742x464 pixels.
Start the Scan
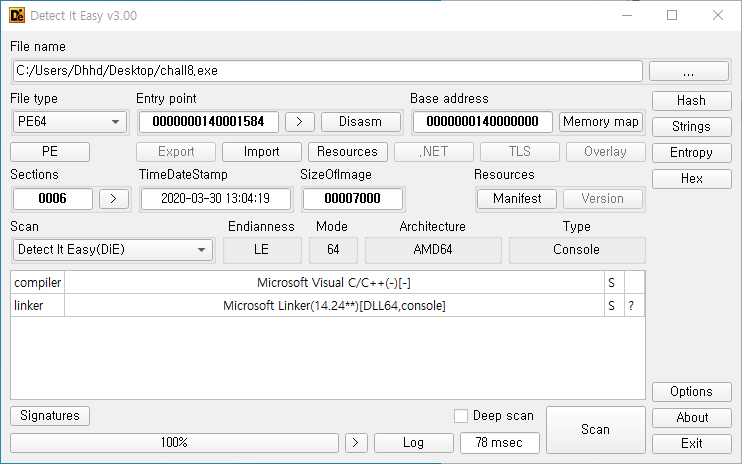pyautogui.click(x=596, y=429)
